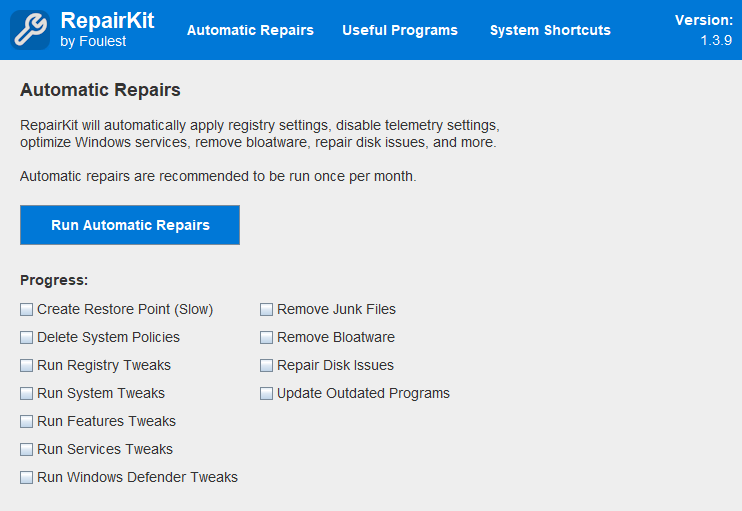Viewport: 742px width, 511px height.
Task: Toggle the Run Services Tweaks checkbox
Action: point(26,449)
